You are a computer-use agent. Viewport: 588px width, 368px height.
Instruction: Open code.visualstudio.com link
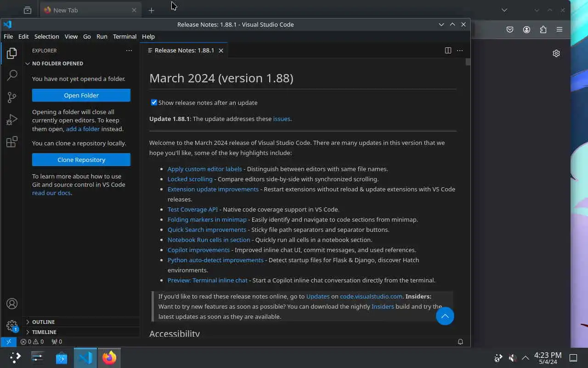[x=371, y=296]
